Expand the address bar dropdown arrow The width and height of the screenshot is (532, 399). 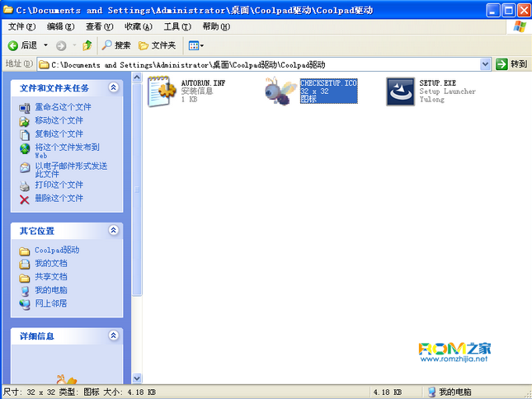click(x=486, y=64)
